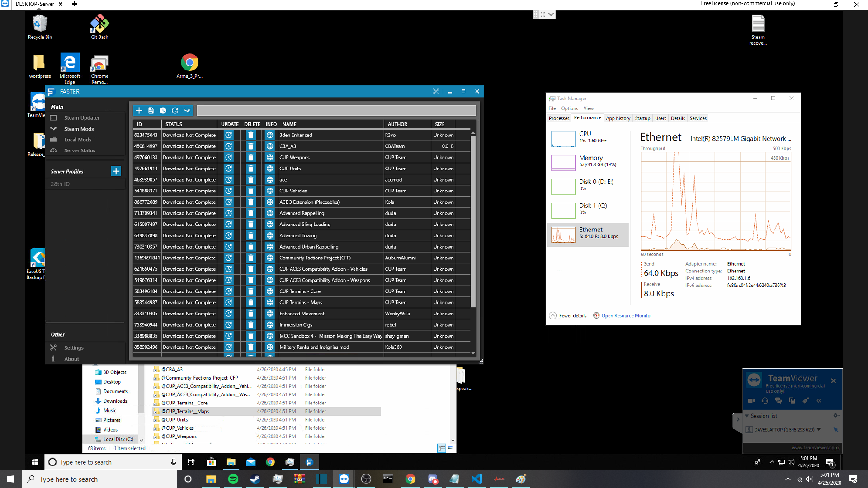This screenshot has width=868, height=488.
Task: Switch to the App history tab
Action: pyautogui.click(x=618, y=118)
